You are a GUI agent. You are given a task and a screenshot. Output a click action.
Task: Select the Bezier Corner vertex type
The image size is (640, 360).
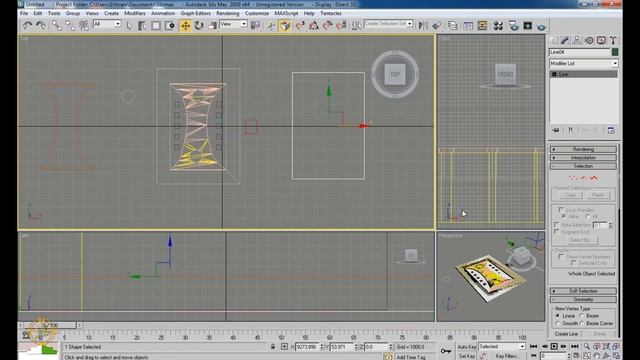pyautogui.click(x=582, y=323)
